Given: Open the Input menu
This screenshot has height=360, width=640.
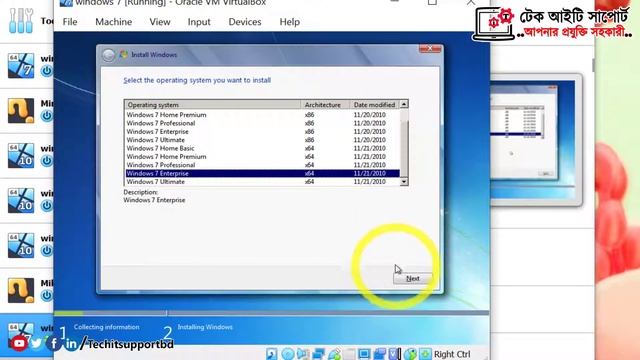Looking at the screenshot, I should [x=199, y=22].
